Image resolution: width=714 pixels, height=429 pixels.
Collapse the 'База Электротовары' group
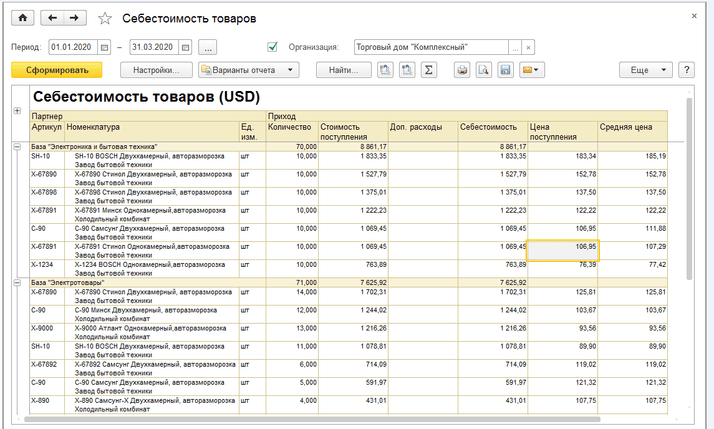16,283
